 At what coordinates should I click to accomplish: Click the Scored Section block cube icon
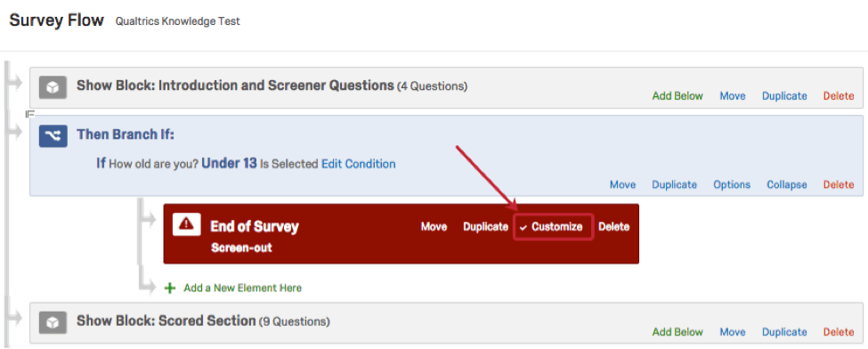tap(53, 322)
